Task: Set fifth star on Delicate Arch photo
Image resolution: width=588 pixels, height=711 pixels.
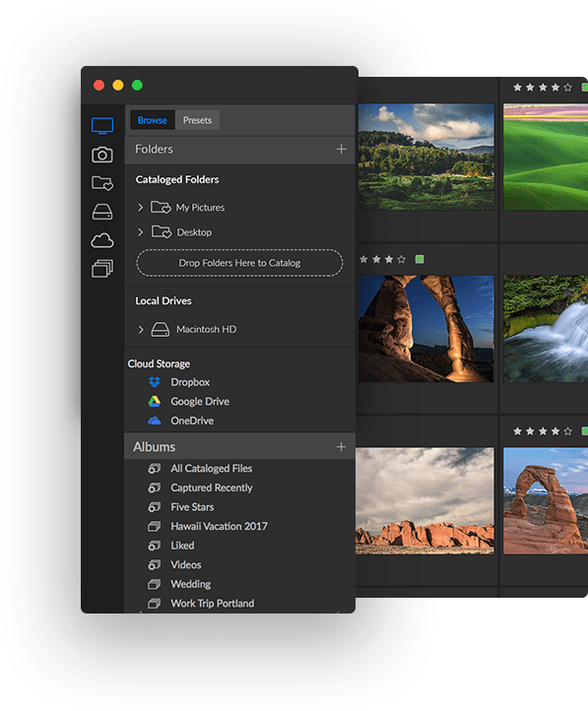Action: coord(568,431)
